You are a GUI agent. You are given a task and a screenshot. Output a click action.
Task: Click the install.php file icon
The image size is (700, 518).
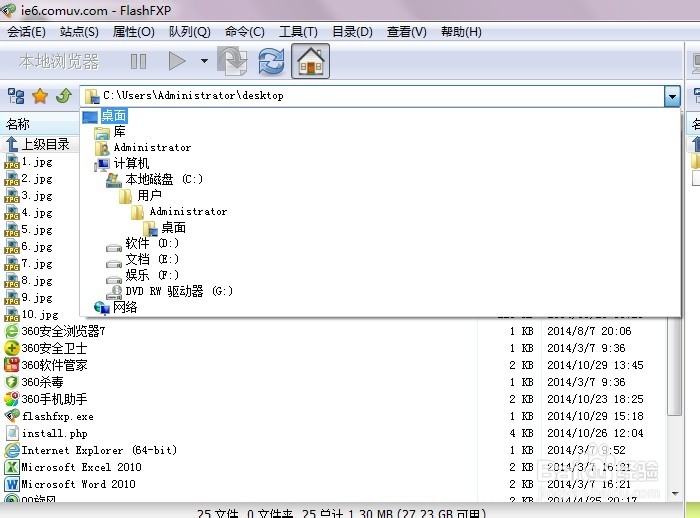tap(12, 433)
